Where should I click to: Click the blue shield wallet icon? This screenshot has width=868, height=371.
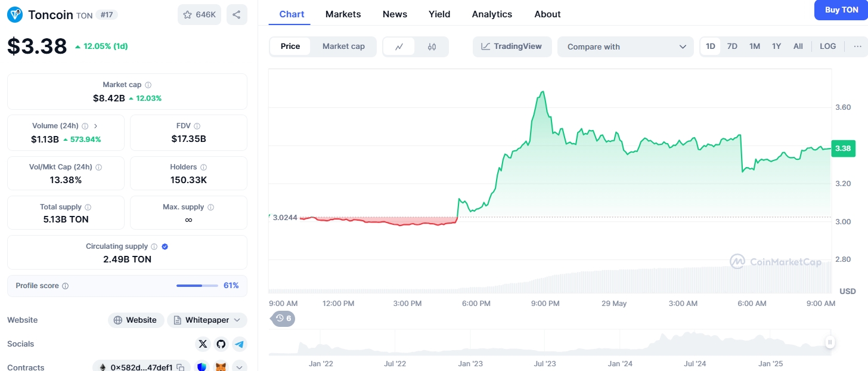(x=202, y=367)
